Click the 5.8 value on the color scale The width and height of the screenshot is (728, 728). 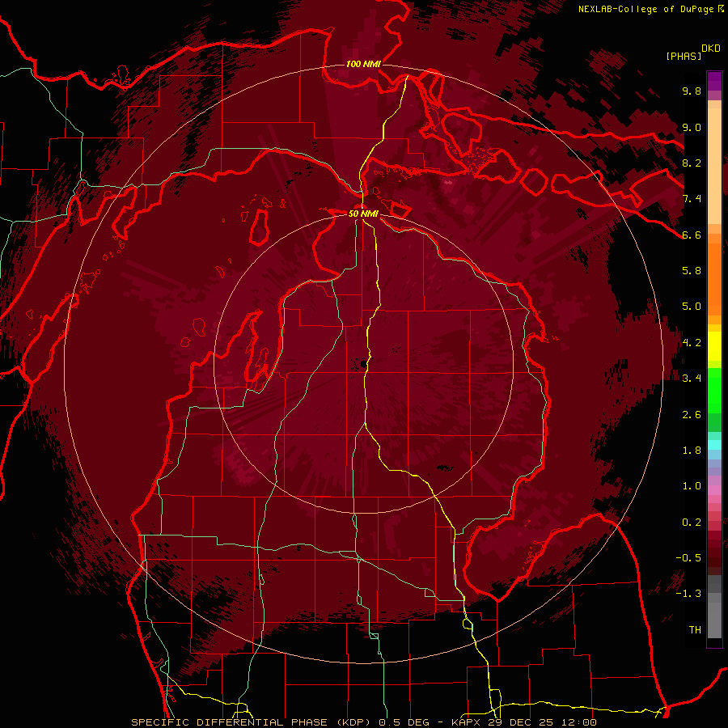tap(692, 271)
